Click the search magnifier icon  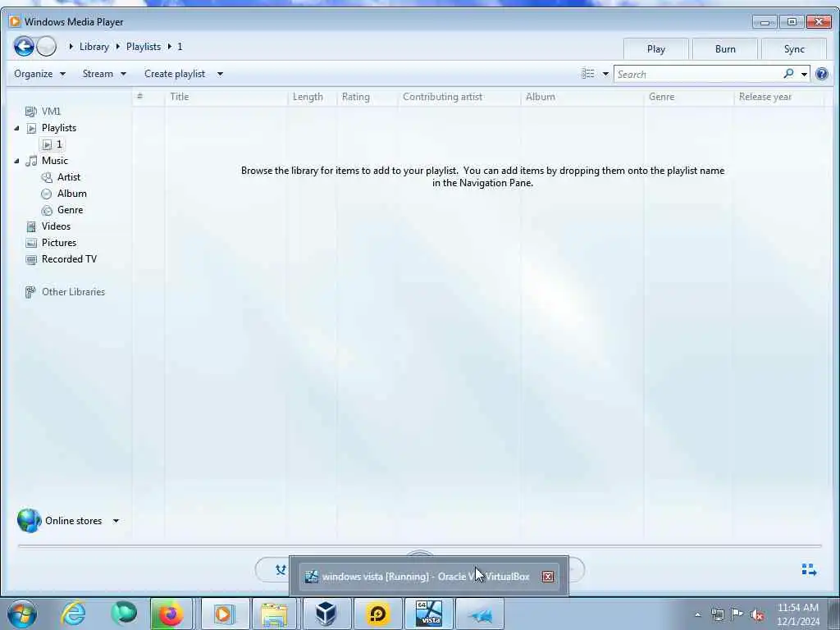(788, 73)
